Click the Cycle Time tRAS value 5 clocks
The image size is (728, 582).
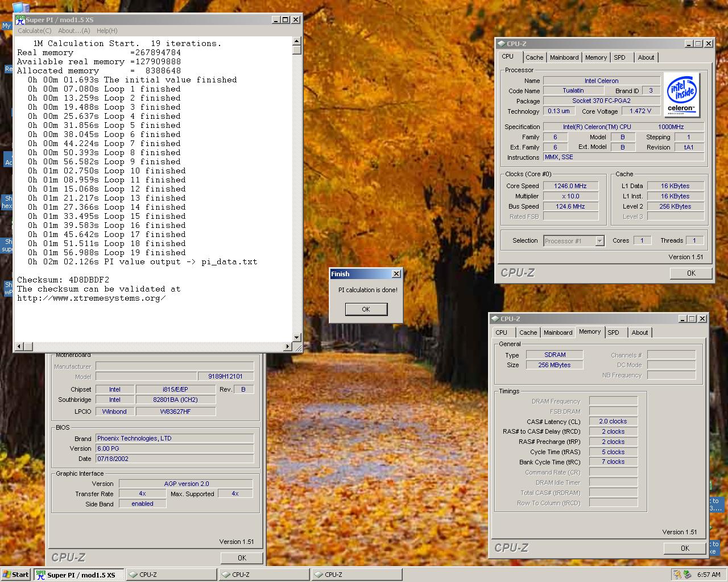pyautogui.click(x=613, y=452)
